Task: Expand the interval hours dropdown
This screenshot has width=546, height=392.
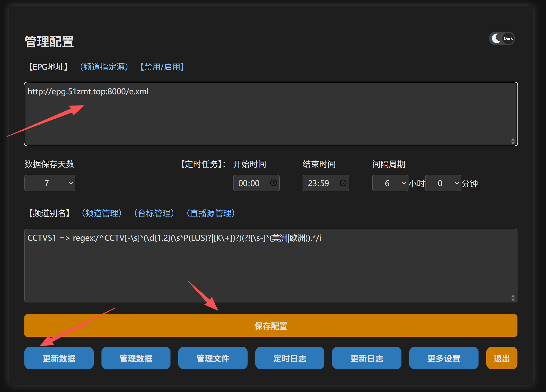Action: [x=390, y=183]
